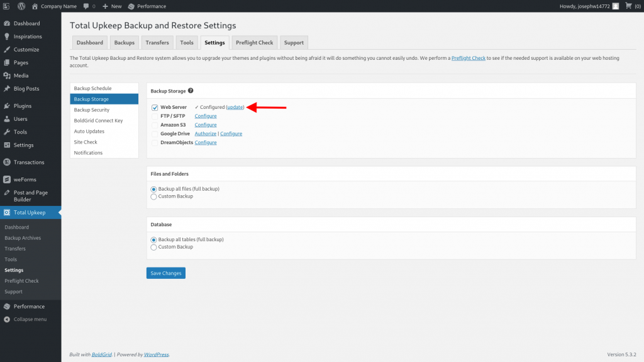
Task: Switch to the Tools tab
Action: tap(186, 42)
